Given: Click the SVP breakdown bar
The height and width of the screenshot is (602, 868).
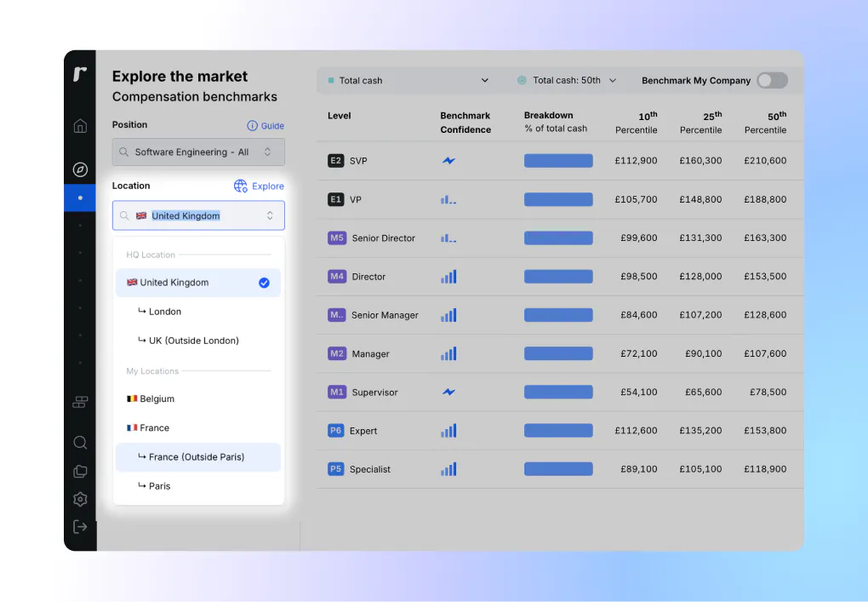Looking at the screenshot, I should pos(558,161).
